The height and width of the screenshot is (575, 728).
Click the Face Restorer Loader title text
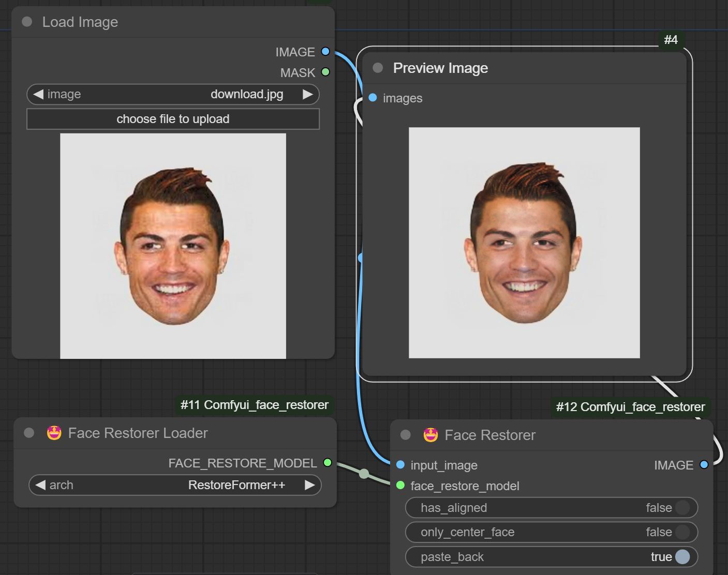(x=138, y=433)
